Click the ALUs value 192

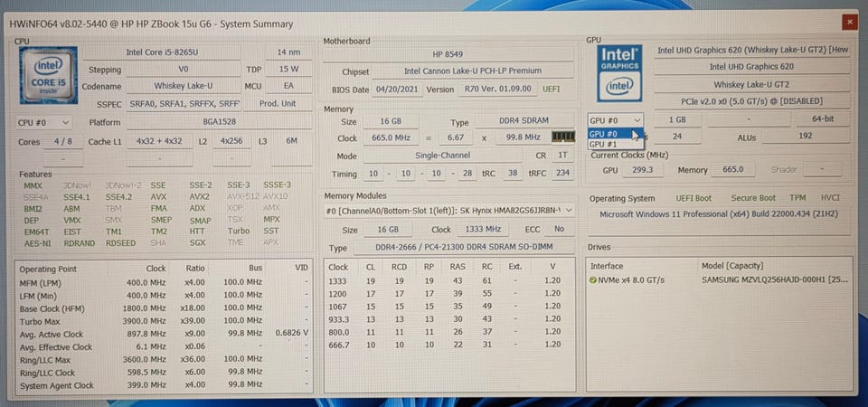click(x=806, y=136)
